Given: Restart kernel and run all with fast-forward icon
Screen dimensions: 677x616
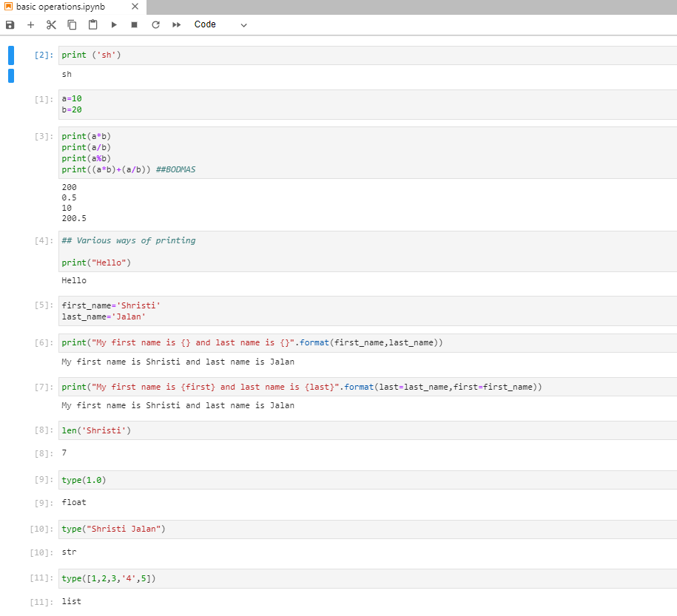Looking at the screenshot, I should click(175, 24).
